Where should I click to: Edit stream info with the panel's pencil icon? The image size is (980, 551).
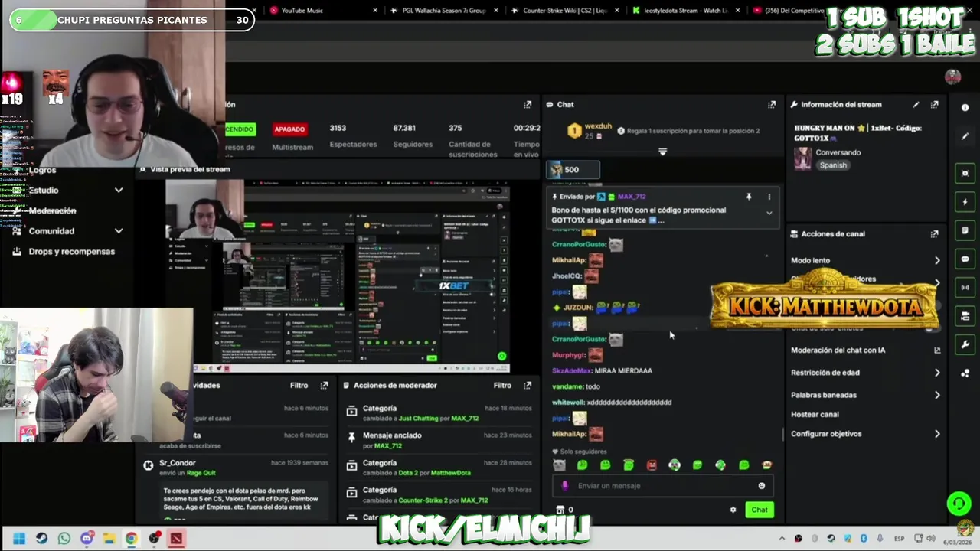pyautogui.click(x=916, y=105)
